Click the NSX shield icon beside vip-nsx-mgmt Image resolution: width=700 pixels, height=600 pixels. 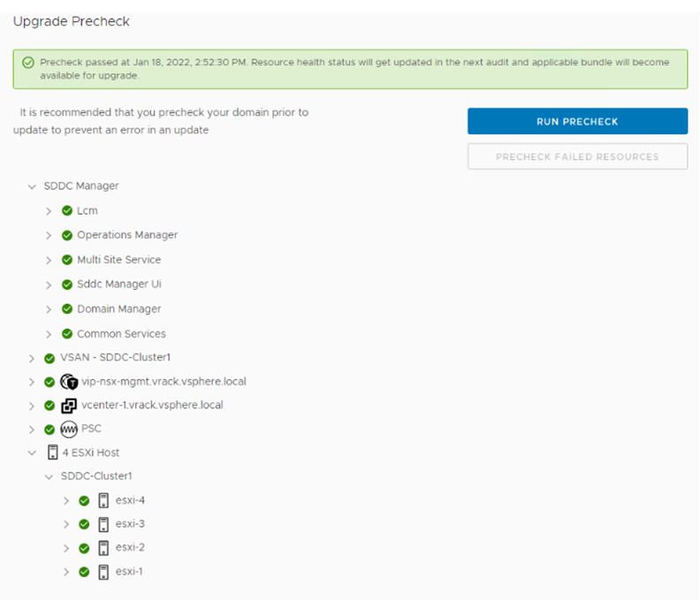[x=70, y=382]
